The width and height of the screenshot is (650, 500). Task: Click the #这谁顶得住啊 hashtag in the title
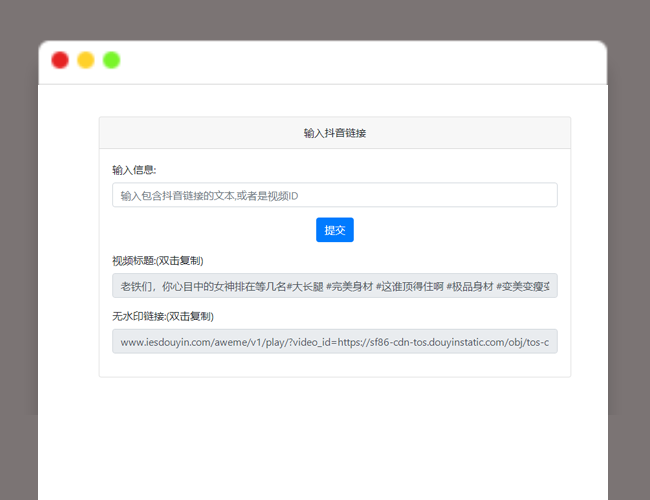(409, 287)
